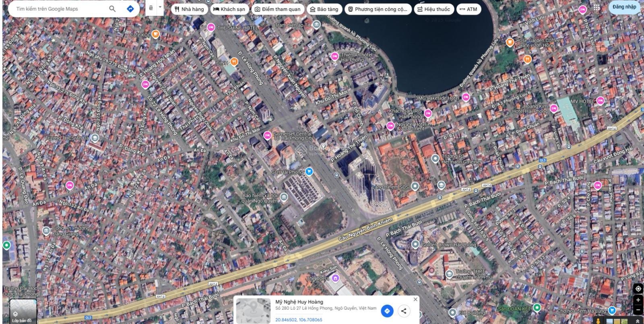Image resolution: width=644 pixels, height=324 pixels.
Task: Click the share icon for Mỹ Nghệ Huy Hoàng
Action: [x=404, y=311]
